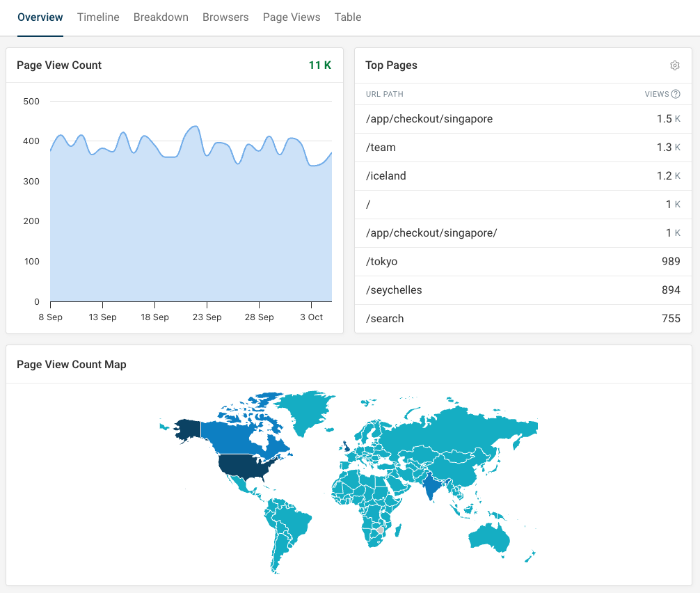Click the 11 K page view total
The width and height of the screenshot is (700, 593).
[319, 65]
